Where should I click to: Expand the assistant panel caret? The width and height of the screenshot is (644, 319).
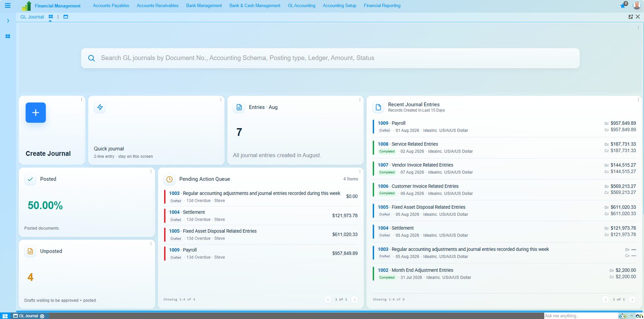632,316
